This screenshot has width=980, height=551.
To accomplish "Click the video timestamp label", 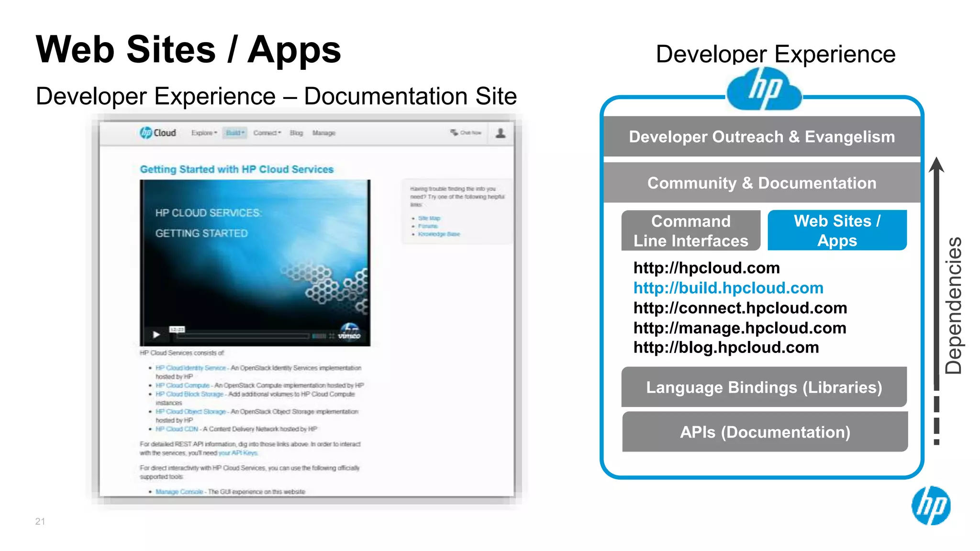I will click(177, 329).
